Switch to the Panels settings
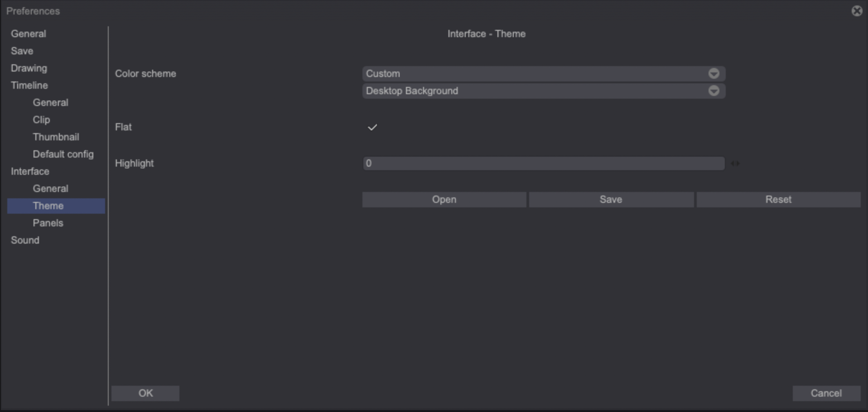868x412 pixels. click(48, 223)
